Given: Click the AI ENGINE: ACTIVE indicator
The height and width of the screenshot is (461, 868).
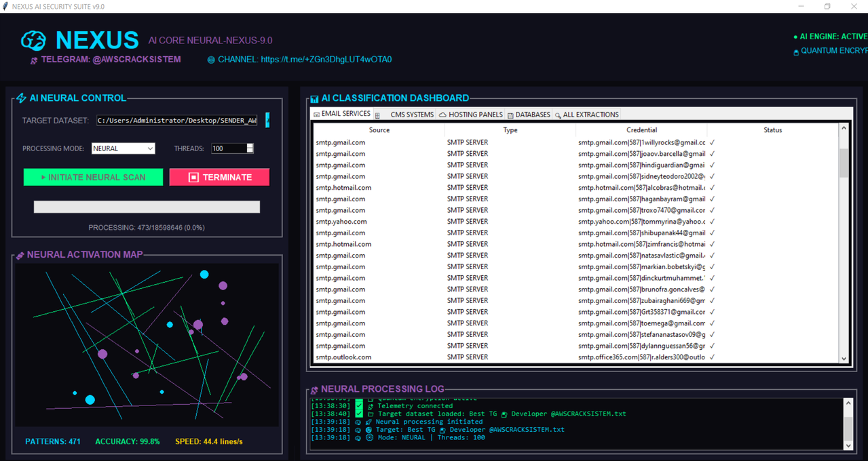Looking at the screenshot, I should click(x=831, y=37).
